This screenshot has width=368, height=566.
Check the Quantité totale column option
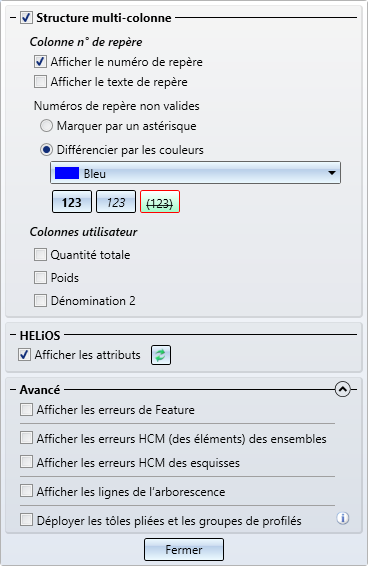pyautogui.click(x=40, y=254)
